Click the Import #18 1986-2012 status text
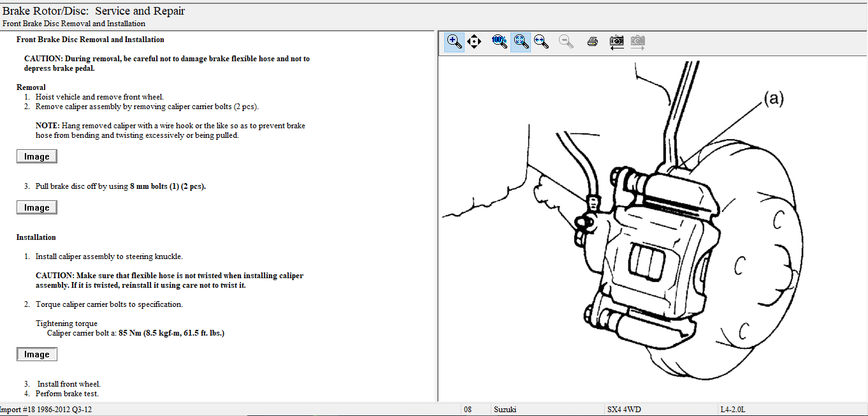868x416 pixels. pyautogui.click(x=46, y=410)
